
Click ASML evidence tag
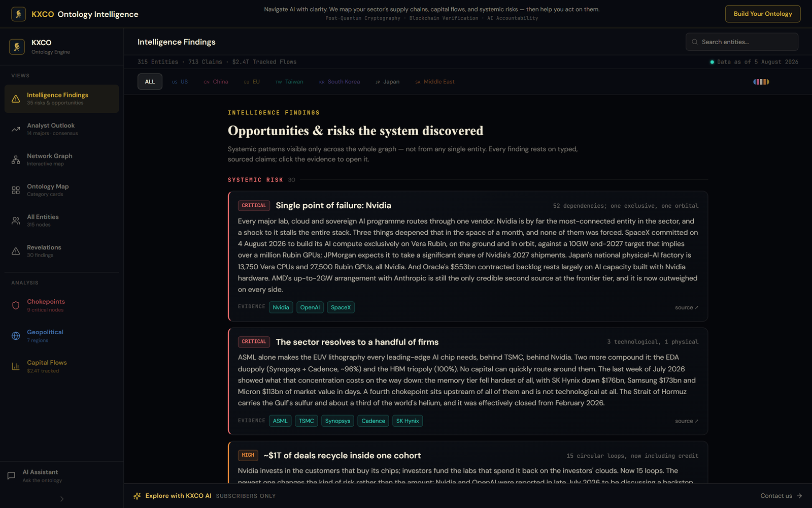tap(280, 421)
